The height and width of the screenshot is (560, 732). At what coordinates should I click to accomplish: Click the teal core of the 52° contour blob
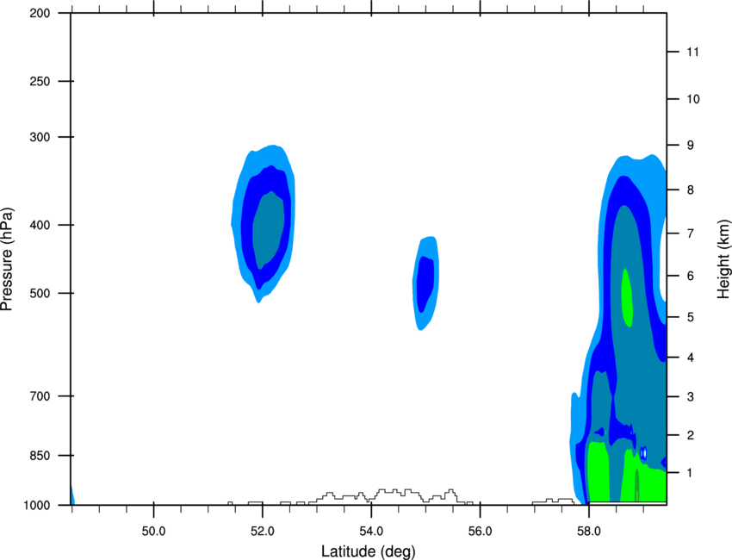269,230
